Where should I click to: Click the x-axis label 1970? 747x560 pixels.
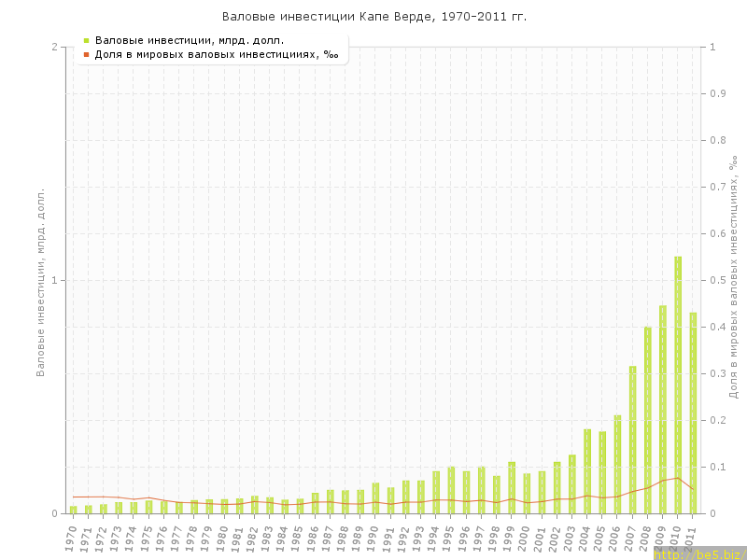click(x=71, y=537)
